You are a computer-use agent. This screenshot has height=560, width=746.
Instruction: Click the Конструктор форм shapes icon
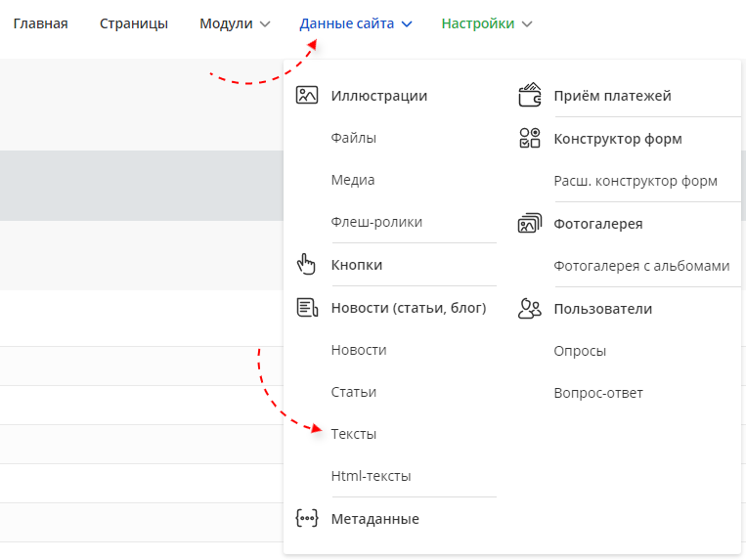tap(529, 139)
